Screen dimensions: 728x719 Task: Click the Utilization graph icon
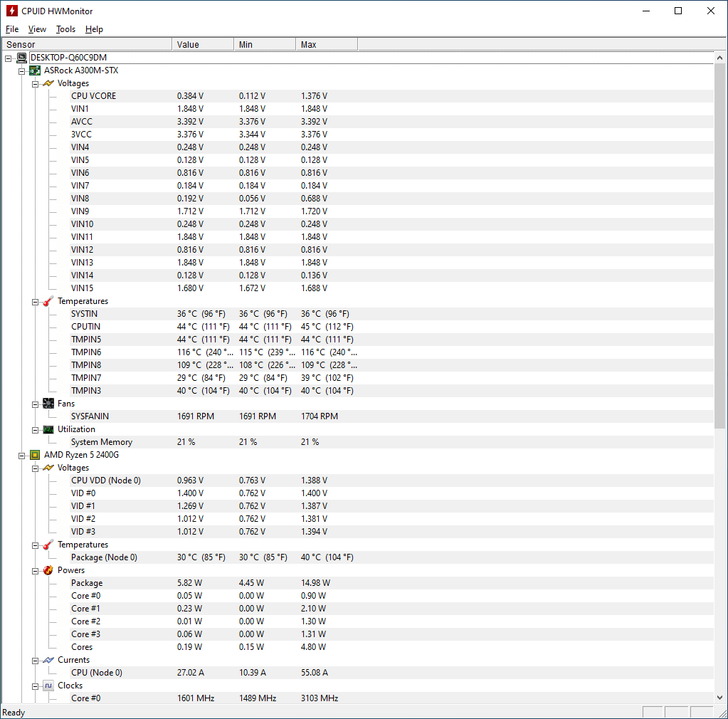coord(48,429)
